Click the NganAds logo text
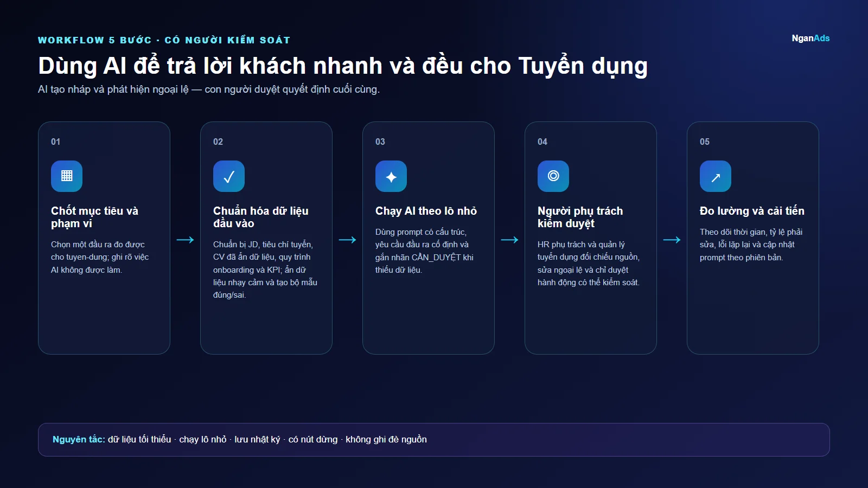The height and width of the screenshot is (488, 868). click(810, 38)
